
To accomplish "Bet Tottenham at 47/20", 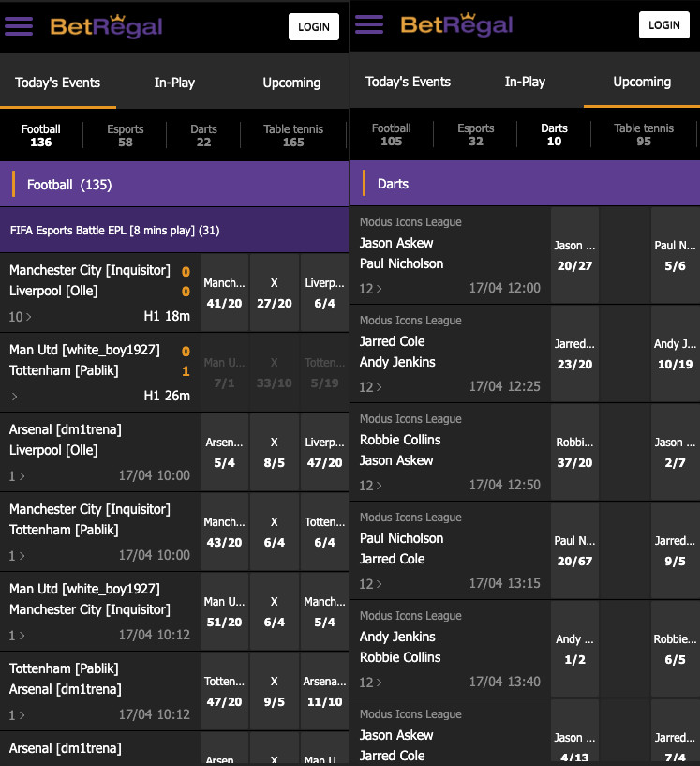I will tap(225, 691).
